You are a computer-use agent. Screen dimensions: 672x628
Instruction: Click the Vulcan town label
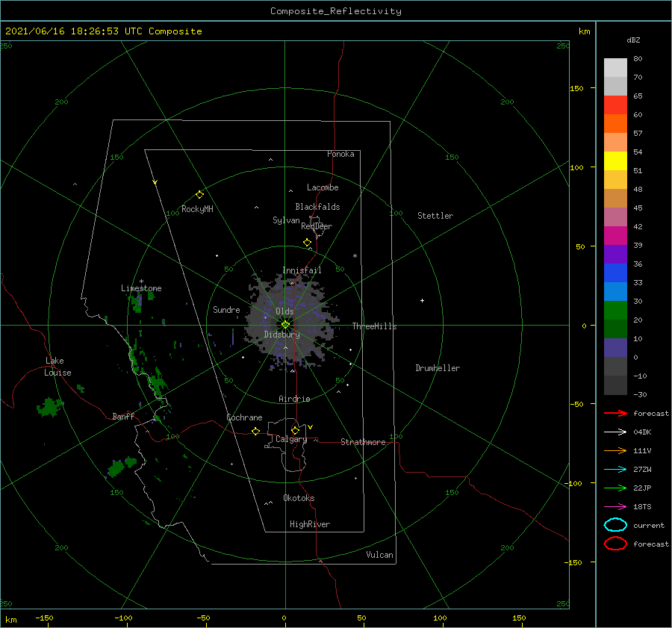pos(380,555)
